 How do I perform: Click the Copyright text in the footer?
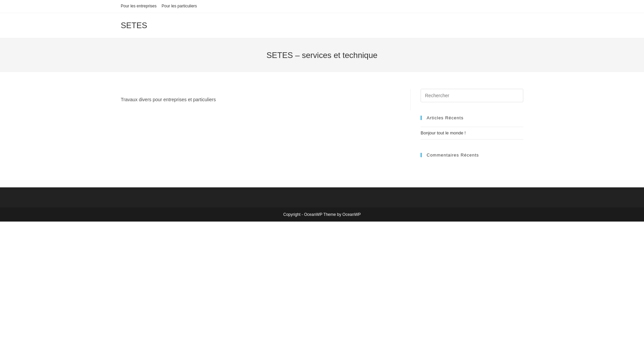click(292, 214)
